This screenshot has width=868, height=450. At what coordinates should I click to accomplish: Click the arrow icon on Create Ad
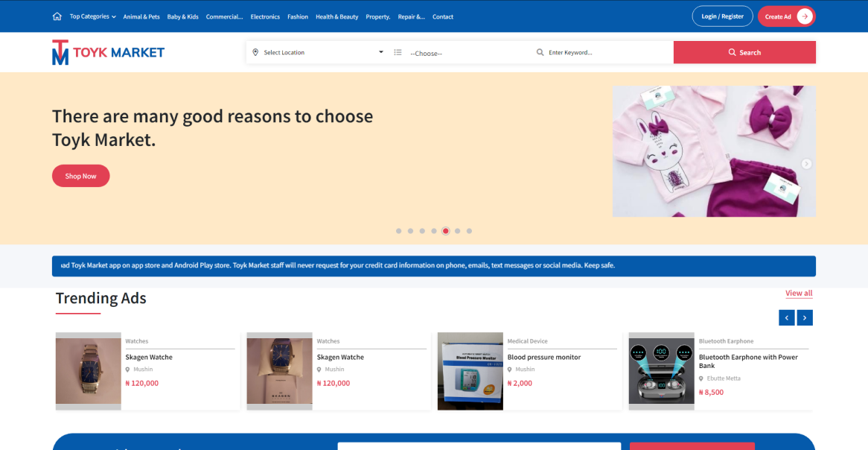(x=804, y=16)
